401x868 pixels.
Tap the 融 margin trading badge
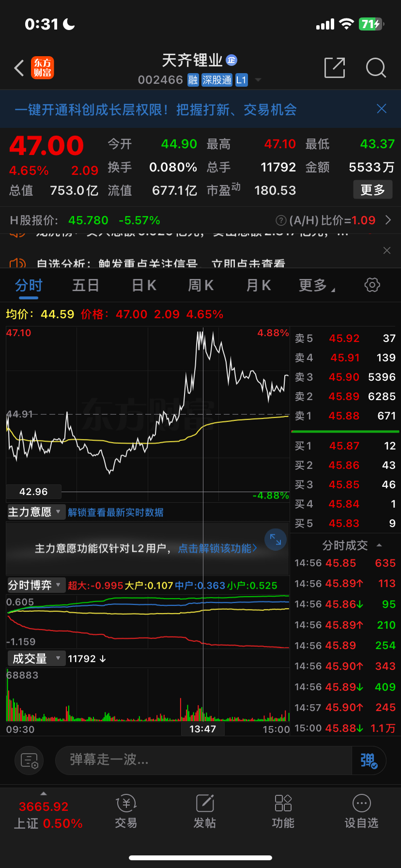click(x=193, y=80)
